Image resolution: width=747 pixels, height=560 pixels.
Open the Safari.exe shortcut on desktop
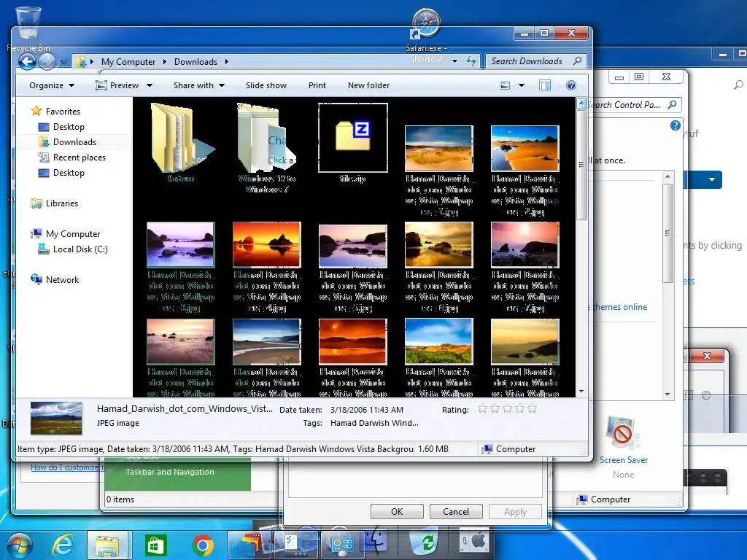[426, 34]
